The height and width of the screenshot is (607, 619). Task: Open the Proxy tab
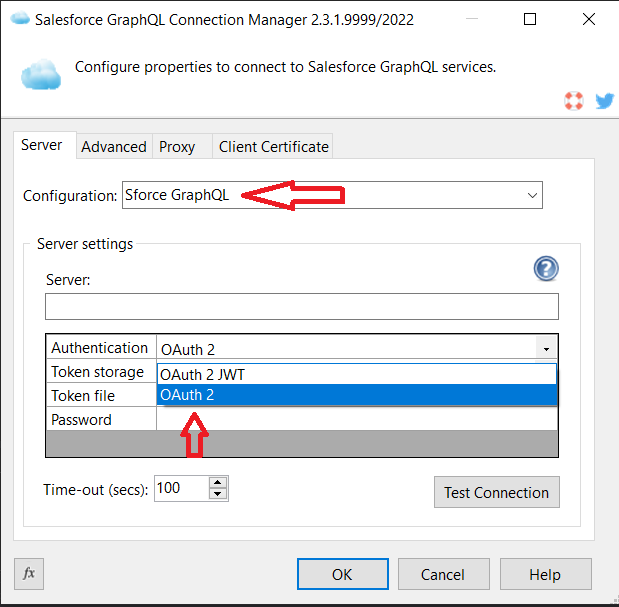pos(177,146)
